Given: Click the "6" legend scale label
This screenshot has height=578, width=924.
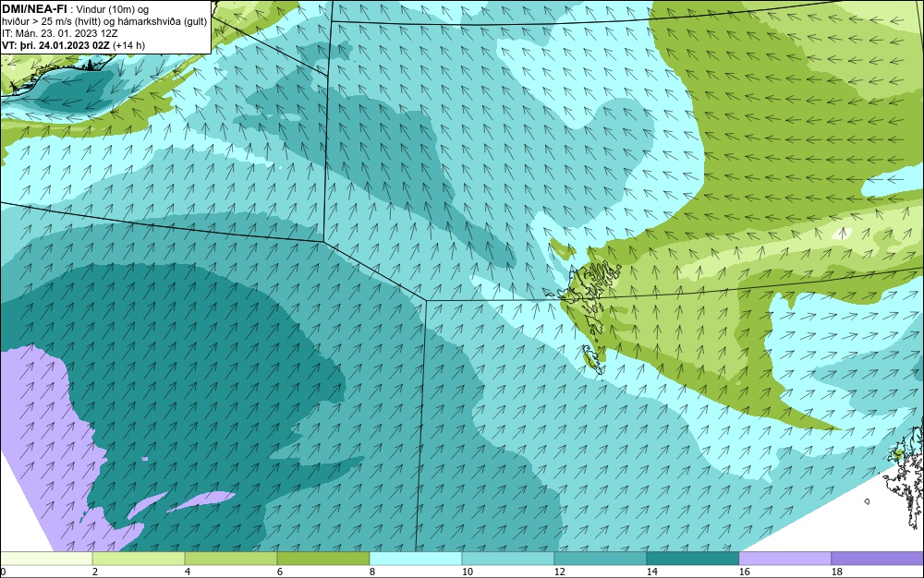Looking at the screenshot, I should coord(279,572).
